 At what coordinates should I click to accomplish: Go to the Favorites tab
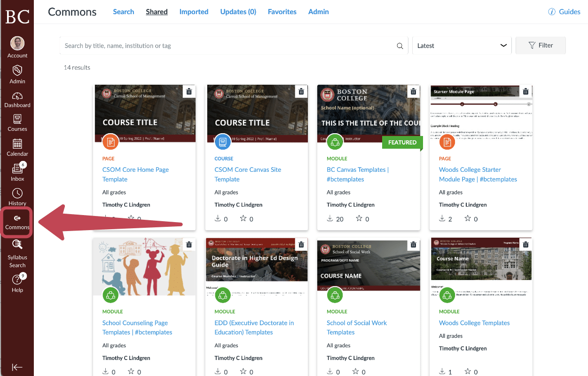282,11
